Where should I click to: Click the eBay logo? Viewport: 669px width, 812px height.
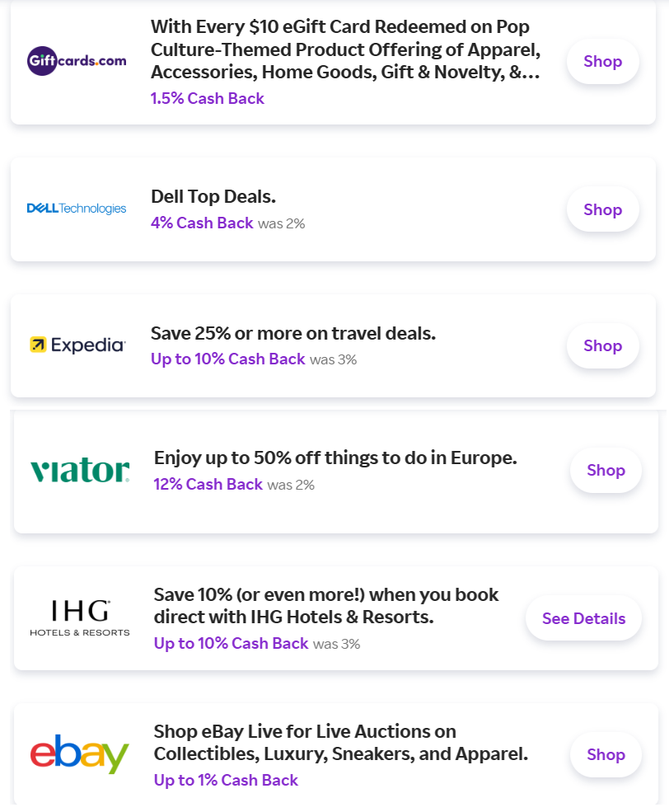80,753
